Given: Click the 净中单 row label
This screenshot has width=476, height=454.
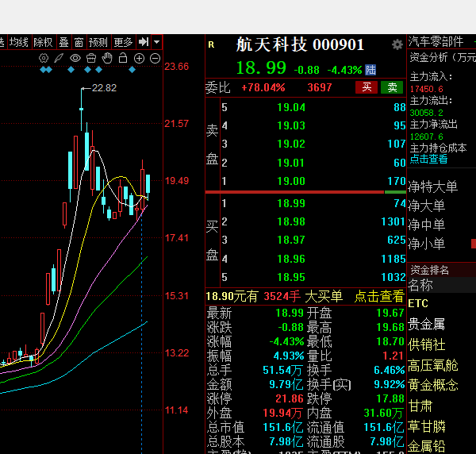Looking at the screenshot, I should (x=427, y=225).
